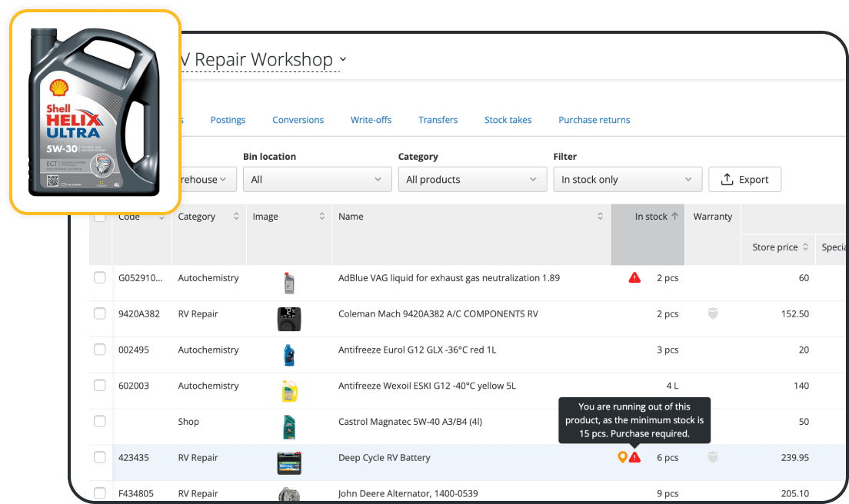Open the Purchase returns section
Screen dimensions: 849x504
point(594,120)
